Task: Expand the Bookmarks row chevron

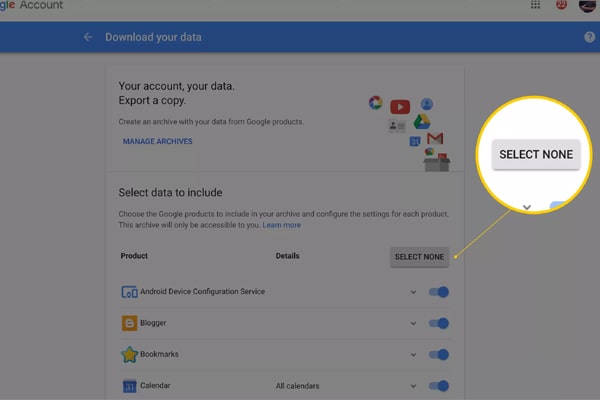Action: [x=413, y=355]
